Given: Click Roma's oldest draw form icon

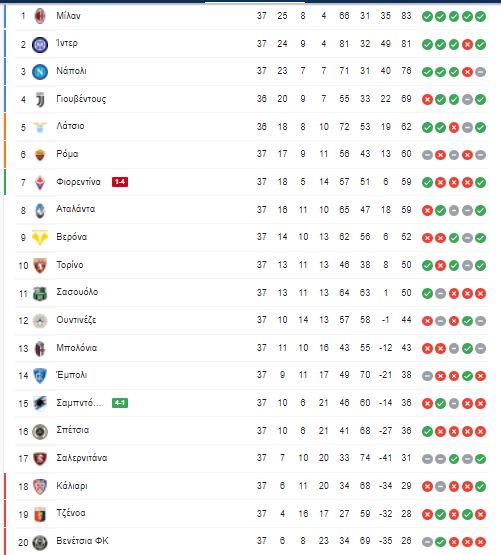Looking at the screenshot, I should click(427, 155).
